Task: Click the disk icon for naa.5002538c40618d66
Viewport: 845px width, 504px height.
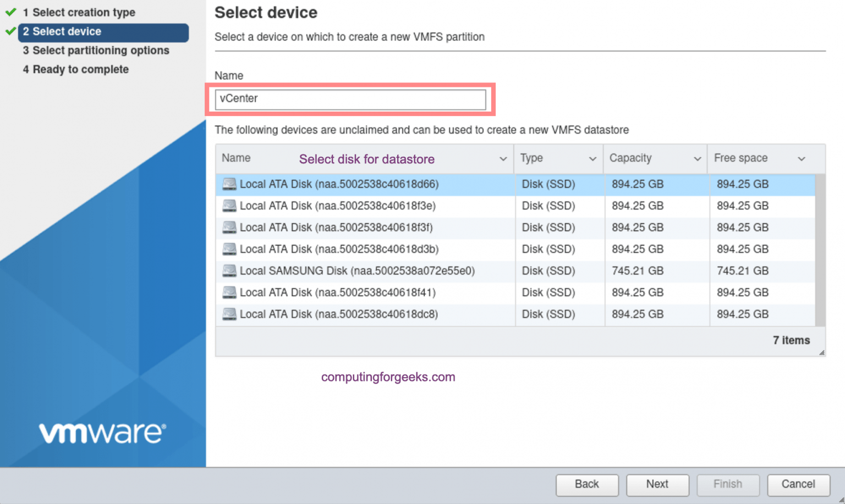Action: [x=229, y=184]
